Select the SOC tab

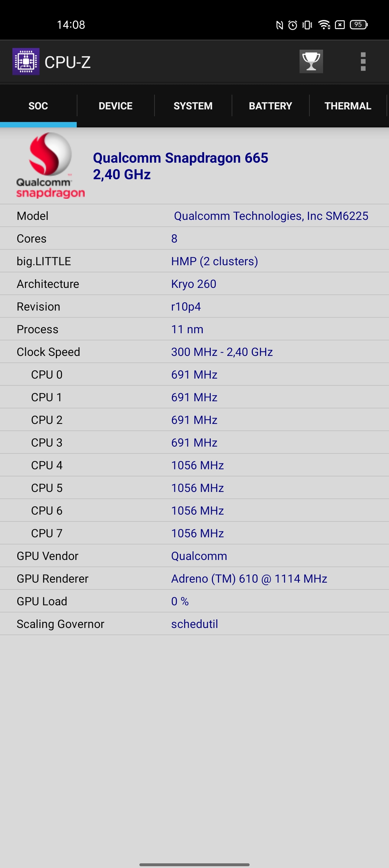coord(38,106)
